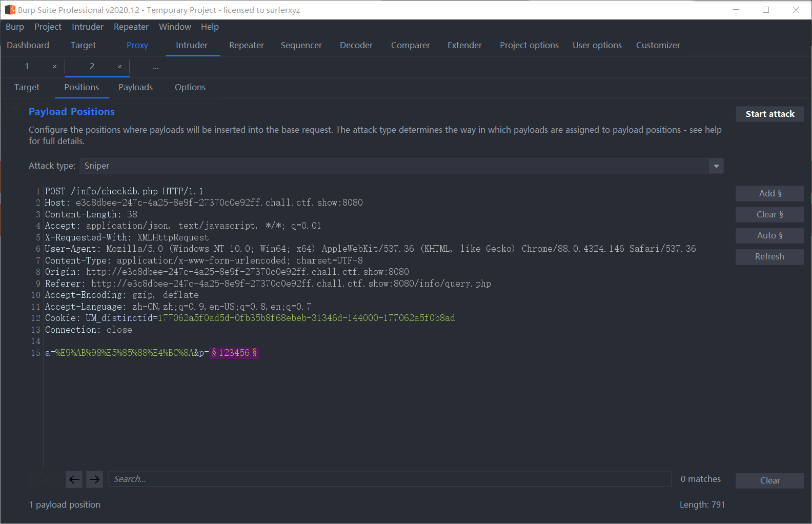Click the Content-Length: 38 line
812x524 pixels.
pyautogui.click(x=91, y=214)
